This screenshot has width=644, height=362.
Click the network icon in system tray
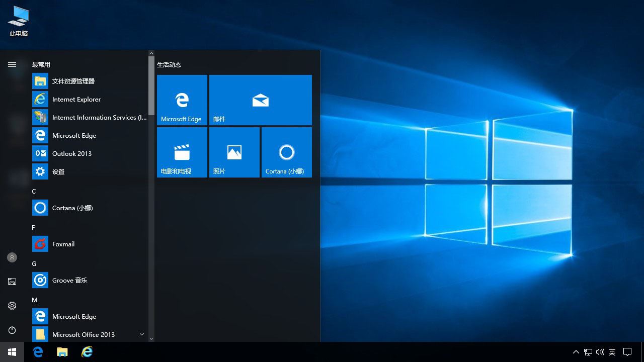point(588,352)
